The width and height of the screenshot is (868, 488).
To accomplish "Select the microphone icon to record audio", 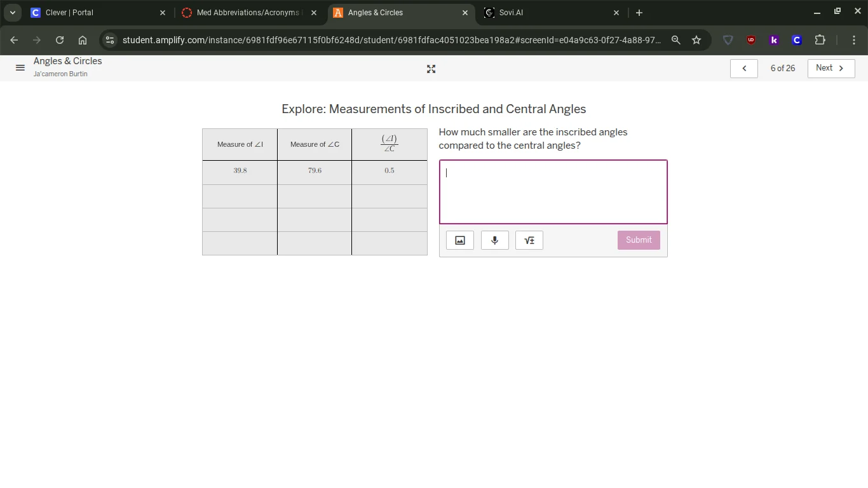I will click(494, 240).
